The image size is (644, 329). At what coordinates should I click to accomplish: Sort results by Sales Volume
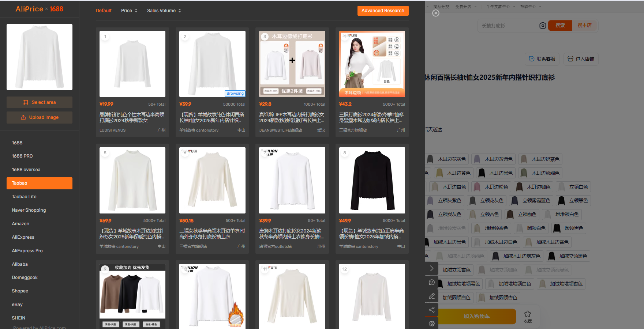tap(164, 11)
